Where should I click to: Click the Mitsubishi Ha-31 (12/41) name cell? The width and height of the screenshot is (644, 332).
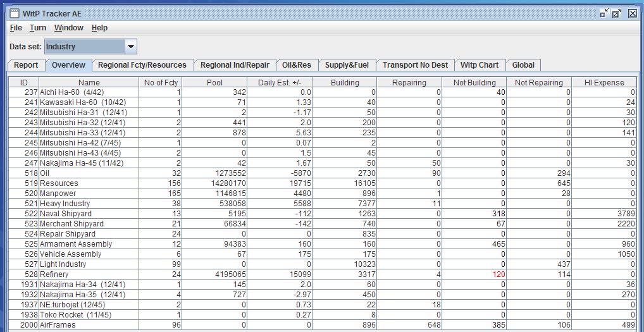pyautogui.click(x=89, y=113)
